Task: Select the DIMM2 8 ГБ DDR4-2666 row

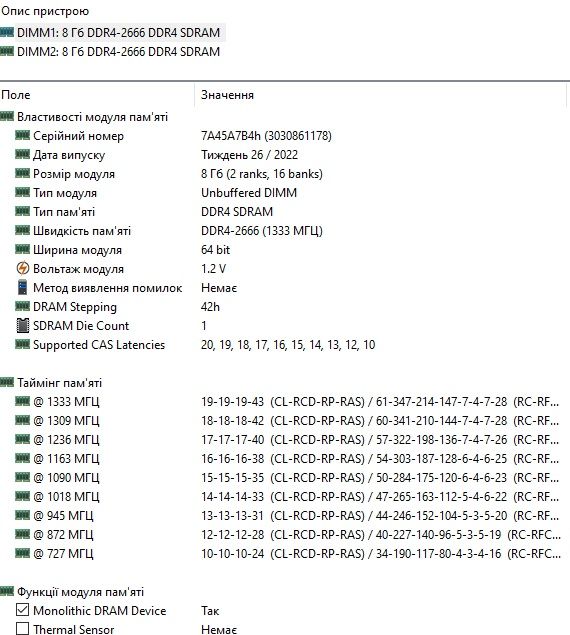Action: [118, 52]
